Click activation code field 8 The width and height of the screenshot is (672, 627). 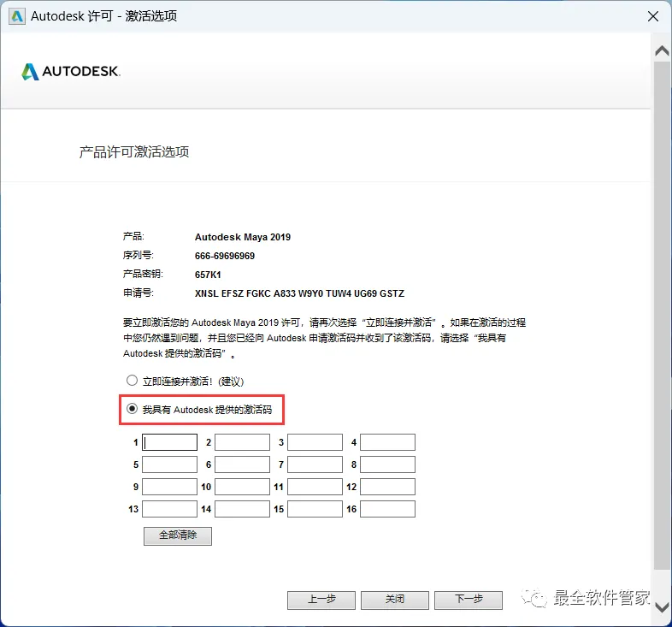pyautogui.click(x=387, y=464)
